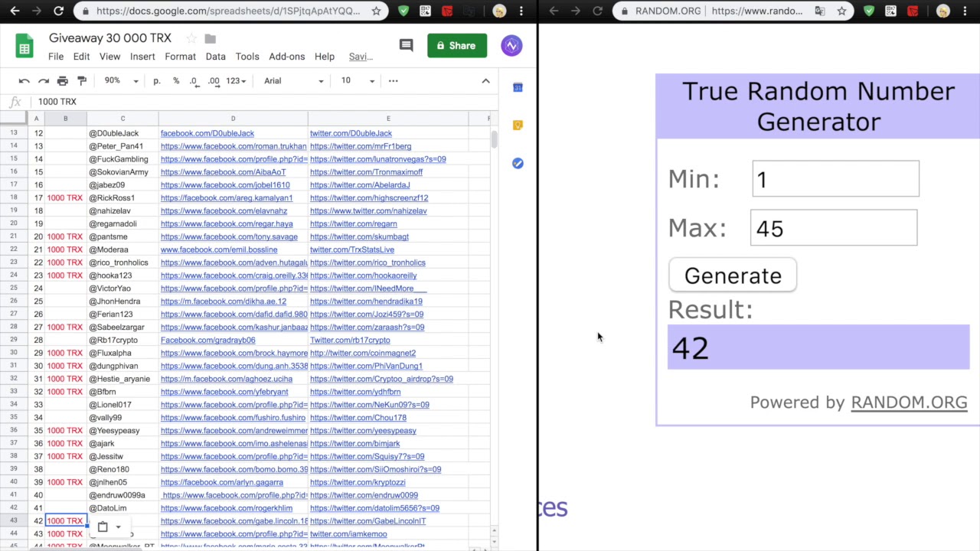
Task: Open the Google Sheets home logo
Action: (x=24, y=46)
